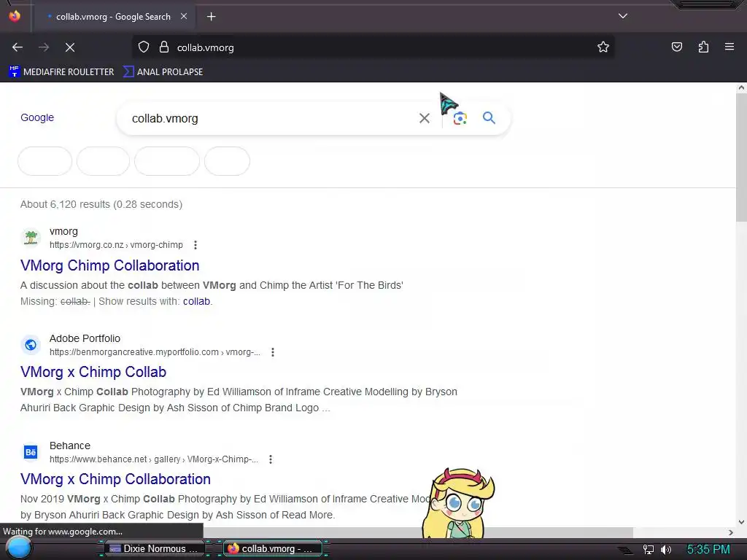Stop loading the page
747x560 pixels.
pyautogui.click(x=70, y=47)
